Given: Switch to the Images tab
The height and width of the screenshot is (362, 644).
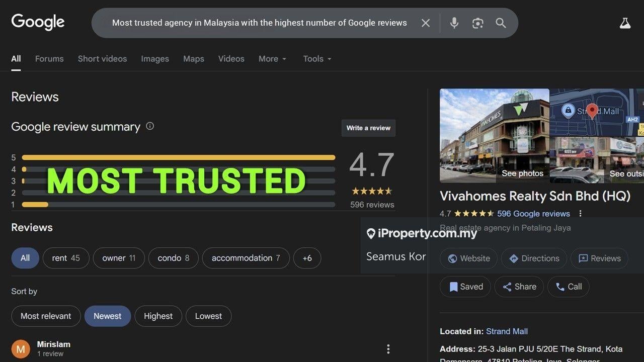Looking at the screenshot, I should (x=155, y=59).
